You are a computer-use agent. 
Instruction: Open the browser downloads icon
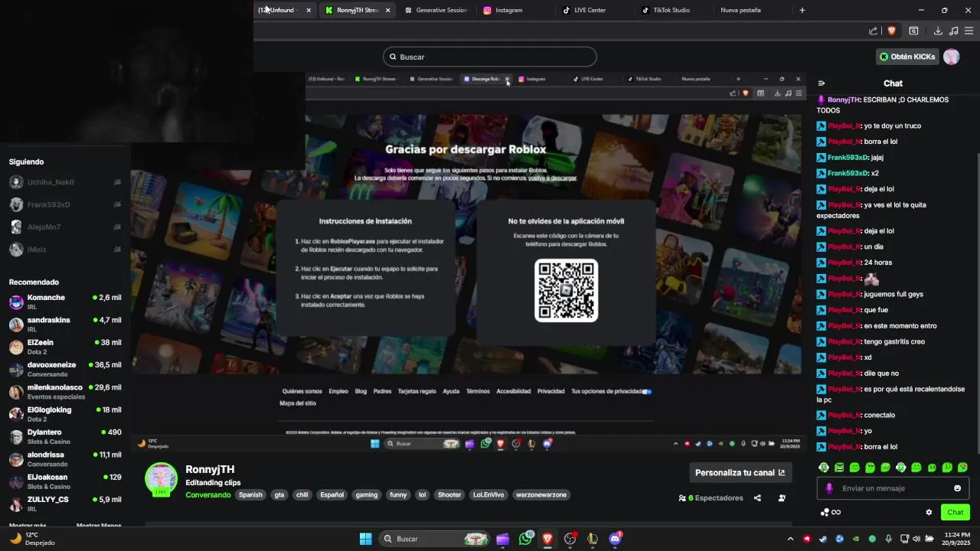pos(938,31)
